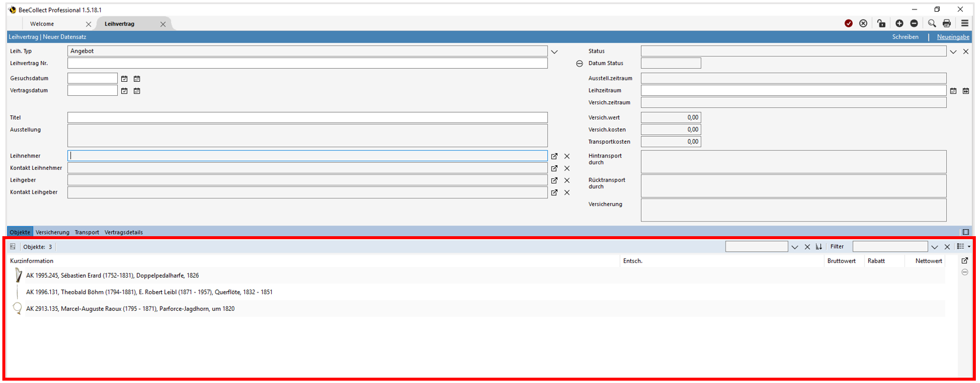Delete record with minus circle icon
This screenshot has height=383, width=980.
914,24
